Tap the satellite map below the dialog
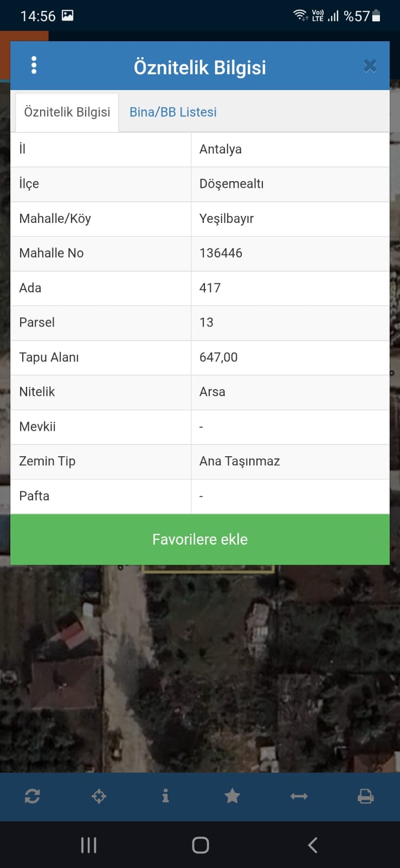Screen dimensions: 400x868 pos(200,668)
